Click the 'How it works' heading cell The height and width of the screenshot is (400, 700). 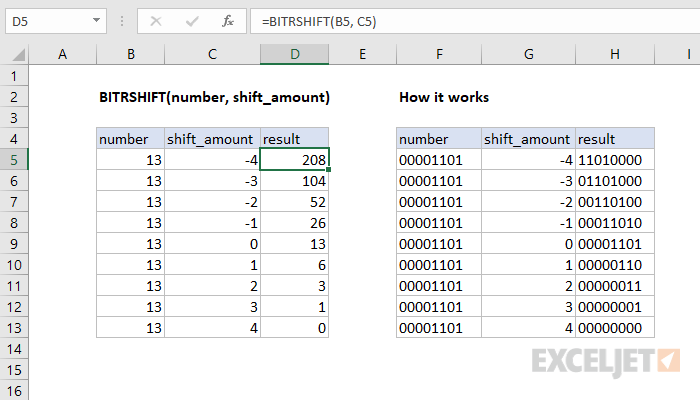click(x=444, y=97)
